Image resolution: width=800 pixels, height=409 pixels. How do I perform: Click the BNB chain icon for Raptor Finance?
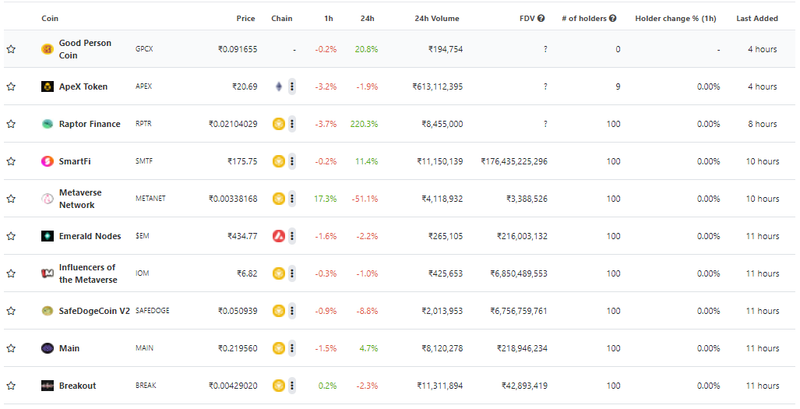click(279, 124)
